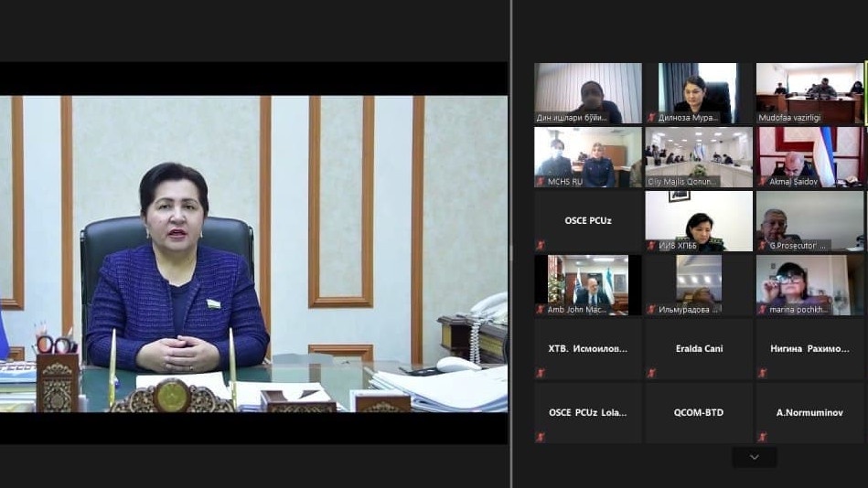Screen dimensions: 868x488
Task: Click the OSCE PCUz Lola participant name
Action: pyautogui.click(x=588, y=413)
